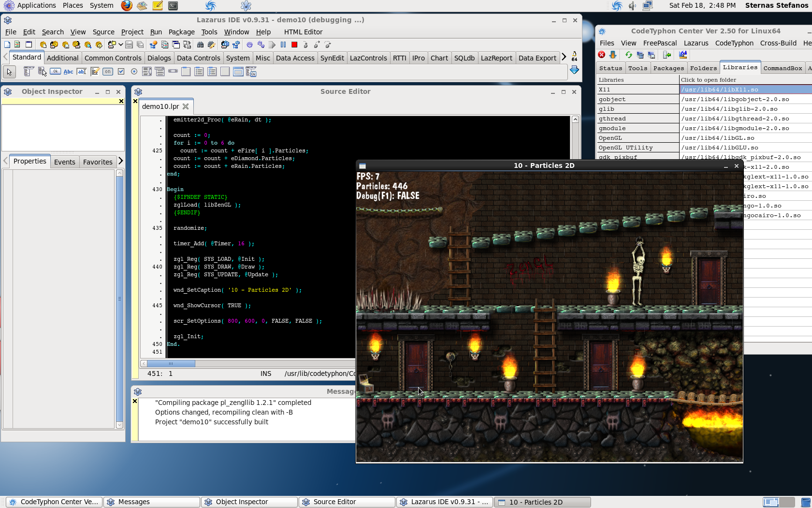
Task: Select the TPopupMenu component icon
Action: (x=42, y=72)
